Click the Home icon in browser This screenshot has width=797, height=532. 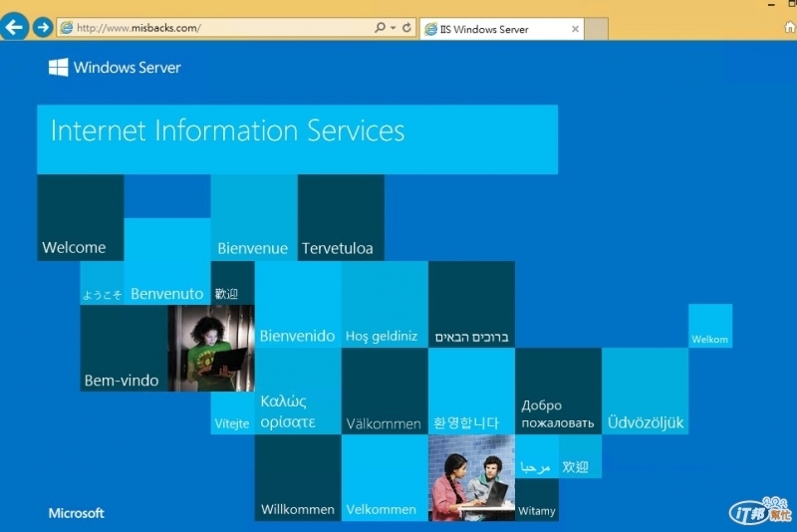coord(790,28)
